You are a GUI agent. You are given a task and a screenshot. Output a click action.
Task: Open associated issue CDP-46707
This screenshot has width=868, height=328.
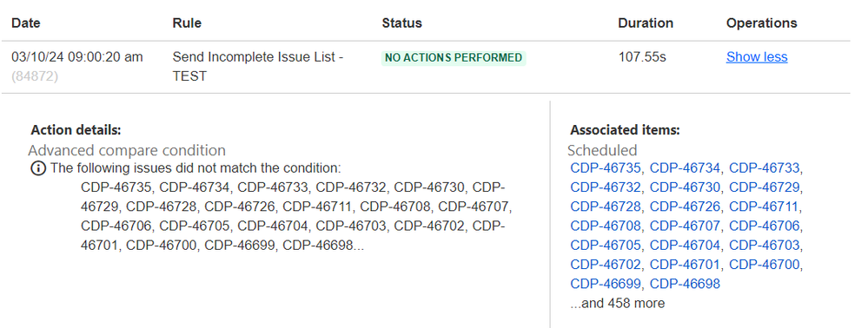pyautogui.click(x=685, y=226)
